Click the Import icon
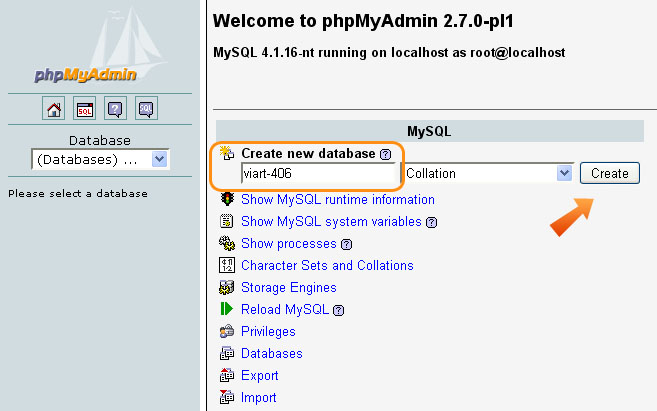657x411 pixels. (x=227, y=397)
